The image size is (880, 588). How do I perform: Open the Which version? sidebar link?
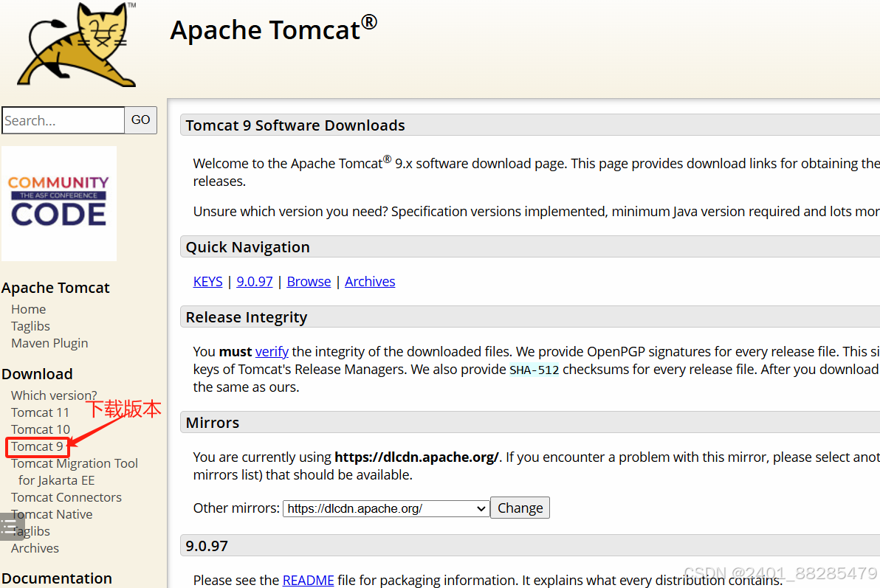(x=54, y=395)
